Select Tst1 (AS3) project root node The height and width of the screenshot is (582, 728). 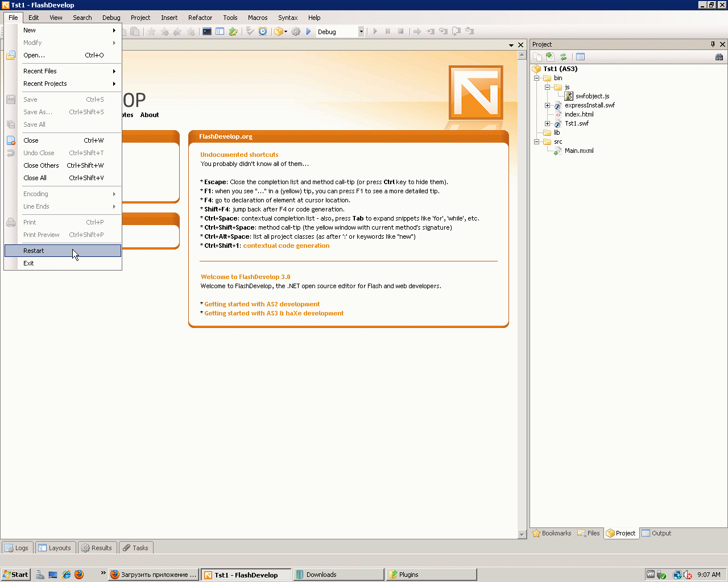tap(560, 69)
